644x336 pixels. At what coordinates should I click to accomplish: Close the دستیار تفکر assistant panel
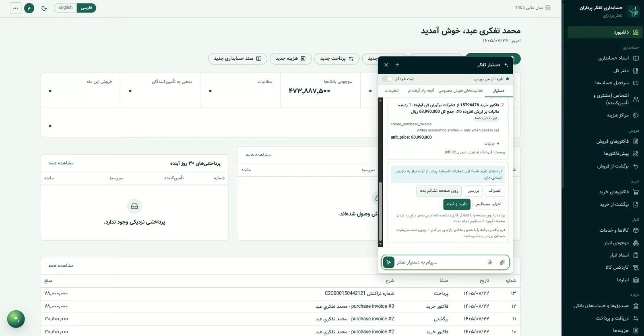(386, 65)
